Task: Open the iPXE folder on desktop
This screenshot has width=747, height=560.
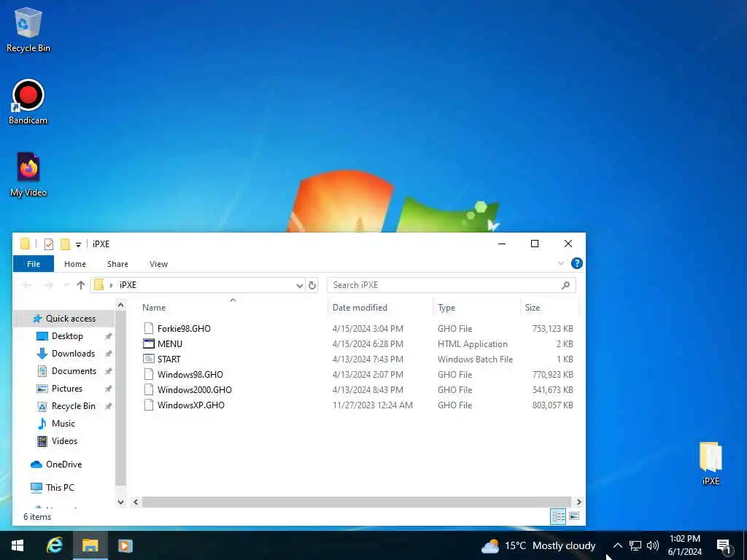Action: (x=711, y=463)
